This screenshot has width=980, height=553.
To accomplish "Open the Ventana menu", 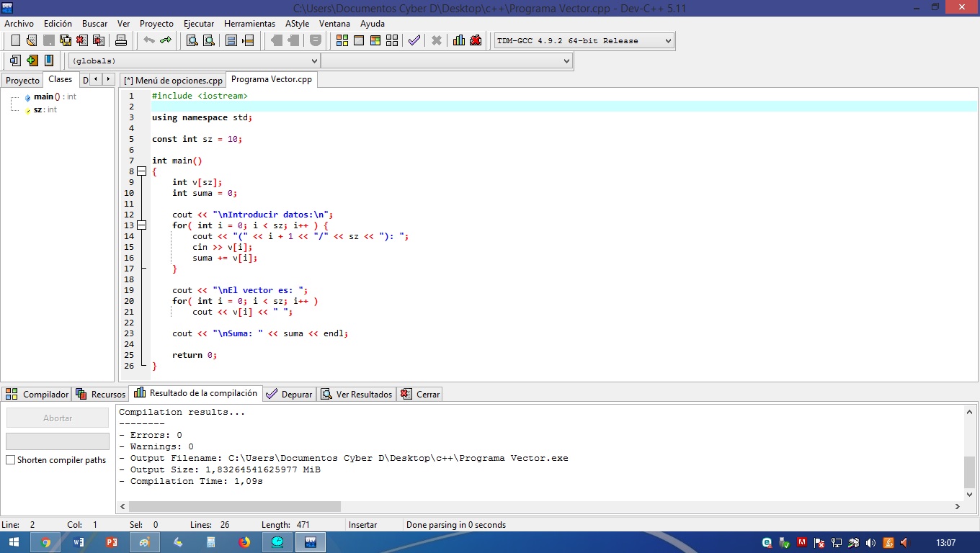I will tap(334, 24).
